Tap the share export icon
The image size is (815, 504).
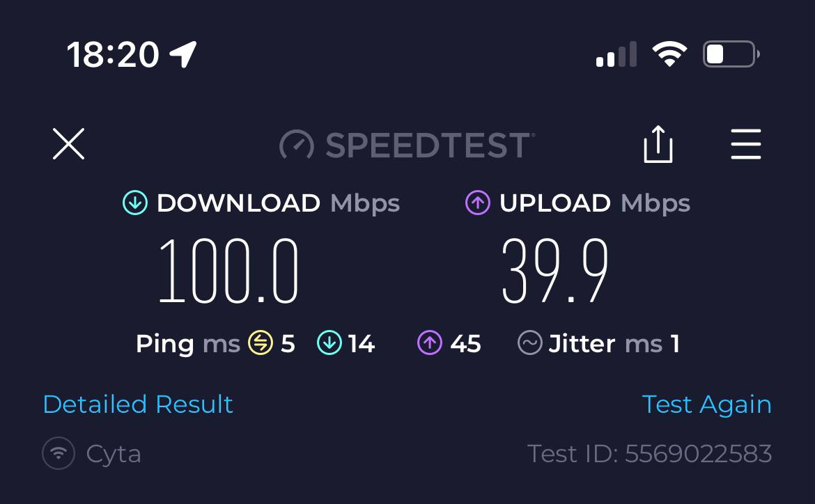pyautogui.click(x=658, y=144)
